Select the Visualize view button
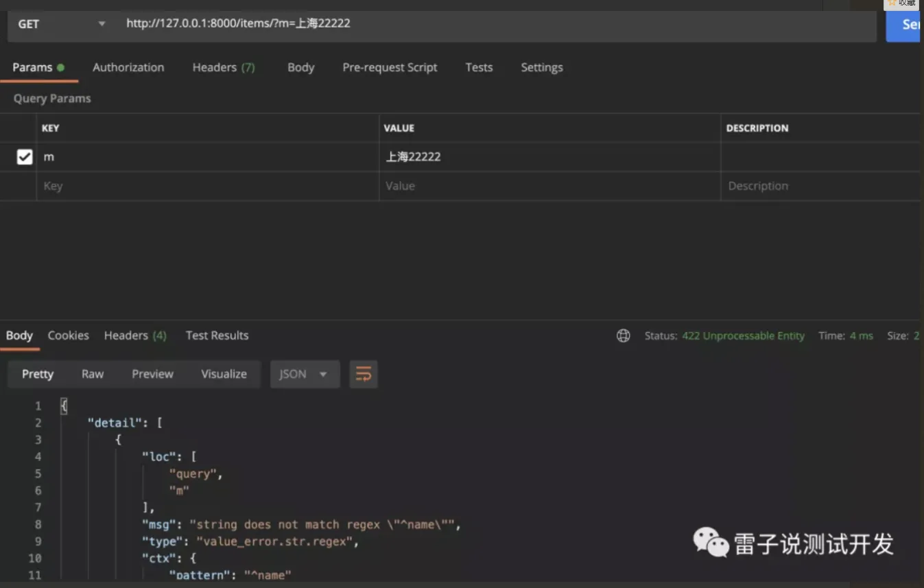Image resolution: width=924 pixels, height=588 pixels. coord(224,374)
